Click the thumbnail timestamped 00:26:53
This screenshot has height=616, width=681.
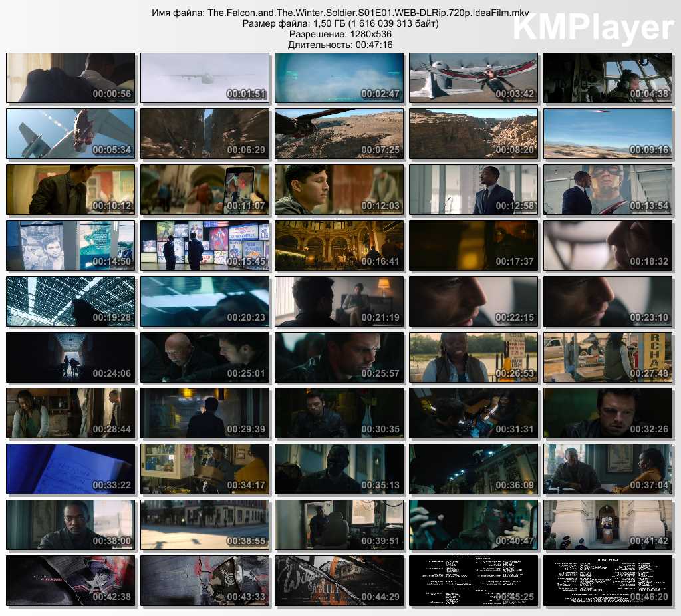pyautogui.click(x=474, y=357)
